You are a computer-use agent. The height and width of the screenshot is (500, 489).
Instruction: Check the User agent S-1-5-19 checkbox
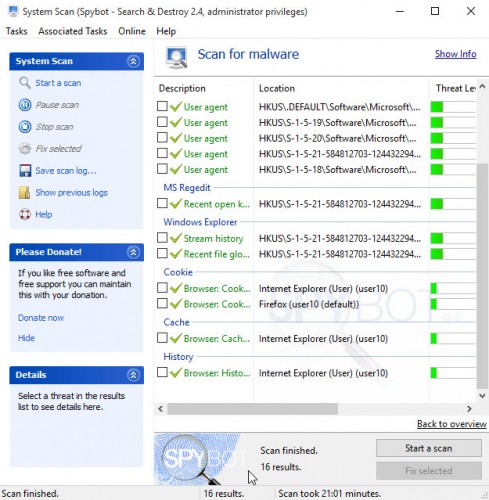click(162, 122)
